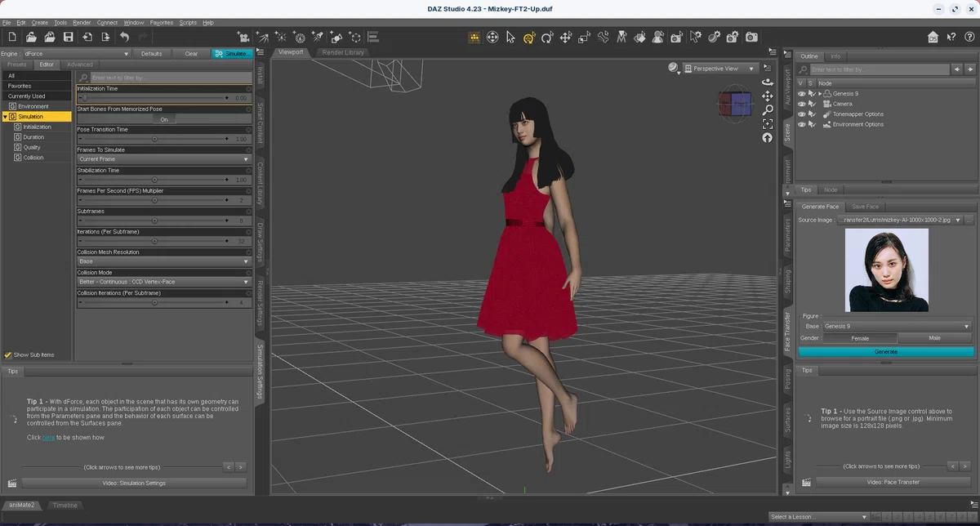Select the ActivePose tool icon
Viewport: 980px width, 526px height.
point(603,37)
